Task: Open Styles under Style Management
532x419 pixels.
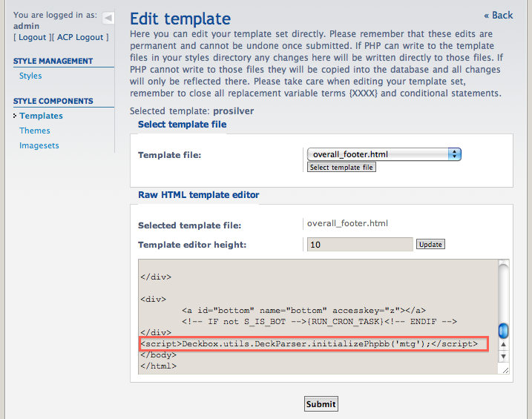Action: pos(30,76)
